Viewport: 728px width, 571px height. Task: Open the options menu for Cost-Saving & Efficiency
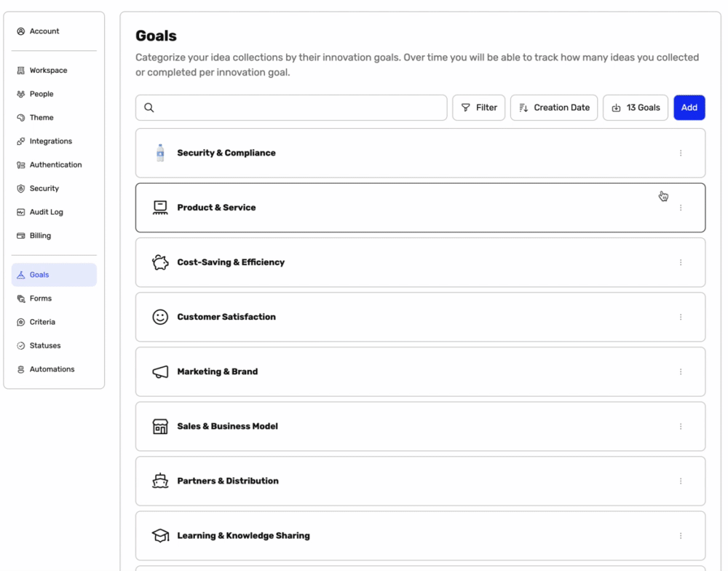click(x=681, y=262)
